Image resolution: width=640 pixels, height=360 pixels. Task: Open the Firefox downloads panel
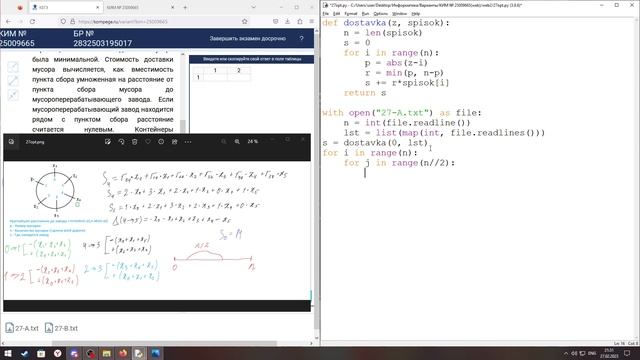click(287, 21)
